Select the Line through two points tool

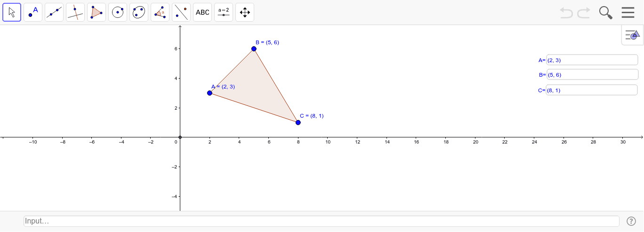tap(54, 12)
